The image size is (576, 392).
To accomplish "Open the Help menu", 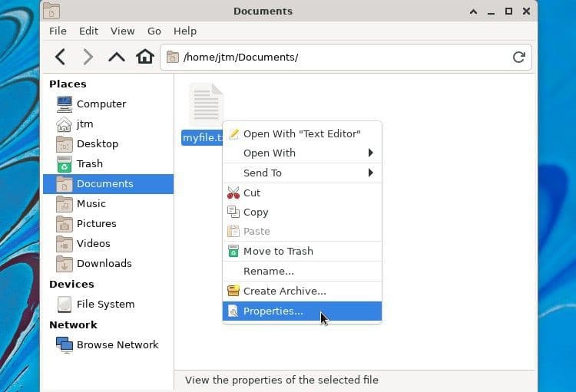I will pos(185,31).
